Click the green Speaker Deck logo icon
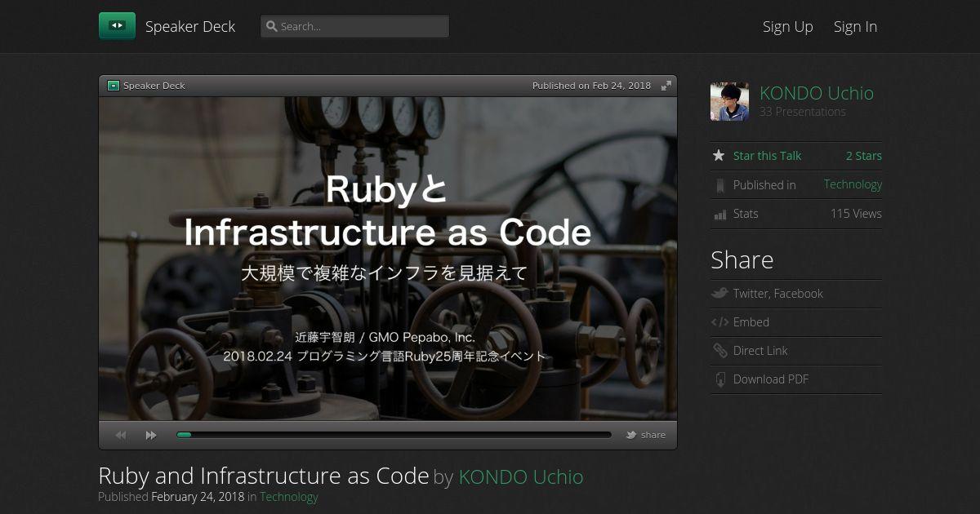The image size is (980, 514). point(117,26)
